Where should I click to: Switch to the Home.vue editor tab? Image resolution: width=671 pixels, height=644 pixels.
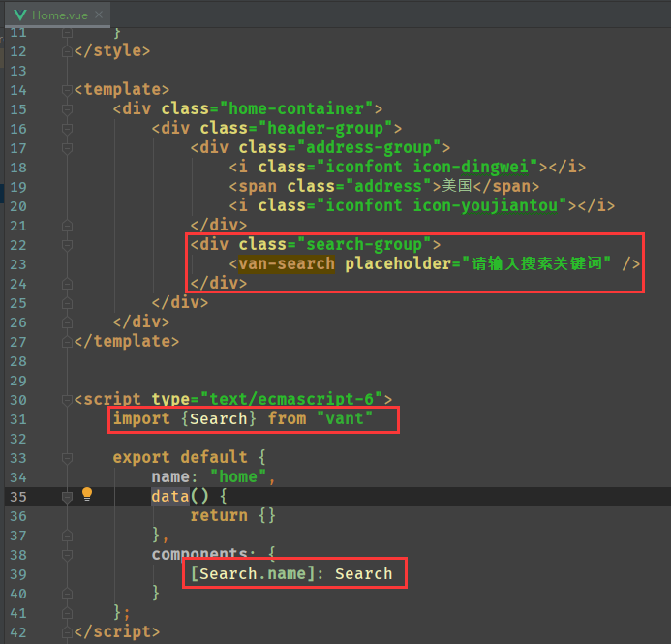point(57,15)
